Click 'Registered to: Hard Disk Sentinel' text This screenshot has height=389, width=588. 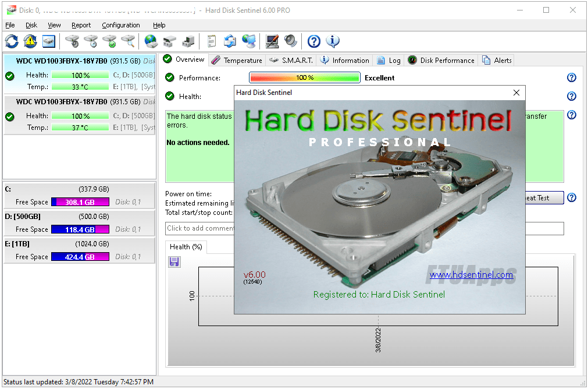tap(379, 295)
